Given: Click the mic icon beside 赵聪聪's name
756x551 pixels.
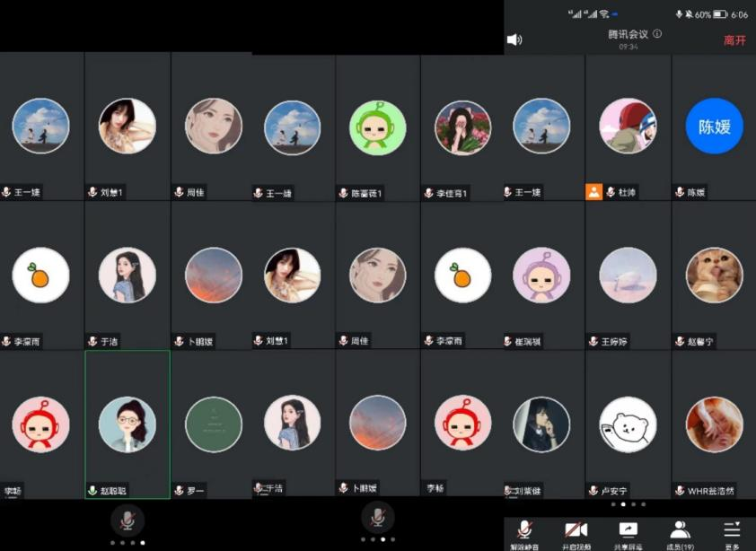Looking at the screenshot, I should click(92, 491).
